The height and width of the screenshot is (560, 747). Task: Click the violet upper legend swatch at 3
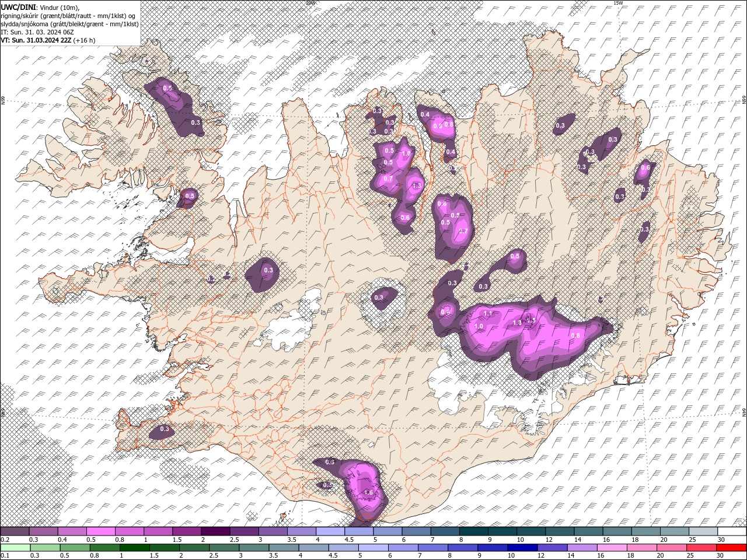[273, 531]
